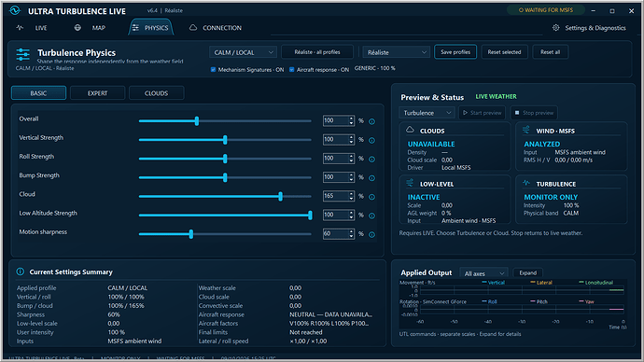This screenshot has height=362, width=644.
Task: Open the CONNECTION tab
Action: 216,28
